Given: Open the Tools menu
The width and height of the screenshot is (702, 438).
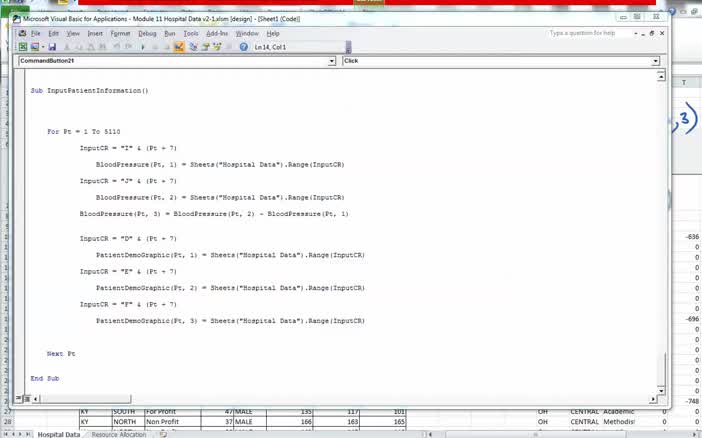Looking at the screenshot, I should pyautogui.click(x=191, y=34).
